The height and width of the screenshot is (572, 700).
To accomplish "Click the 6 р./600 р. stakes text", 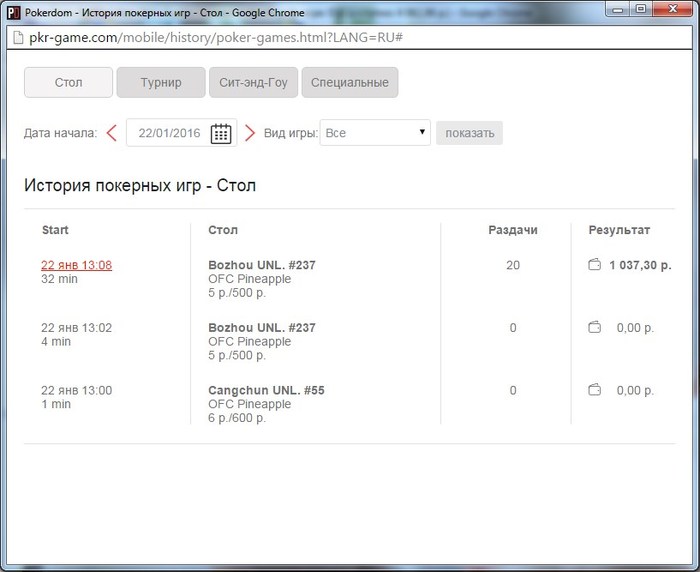I will click(x=237, y=418).
